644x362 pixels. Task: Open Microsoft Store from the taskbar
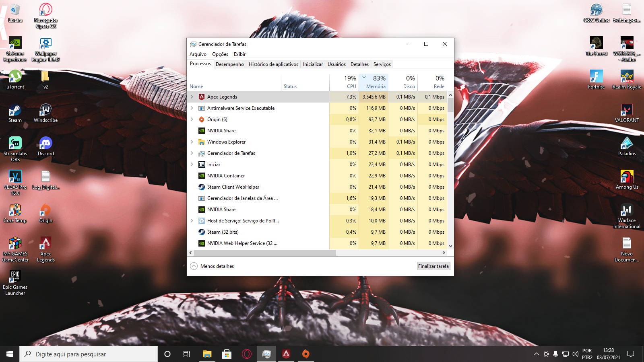[x=227, y=354]
